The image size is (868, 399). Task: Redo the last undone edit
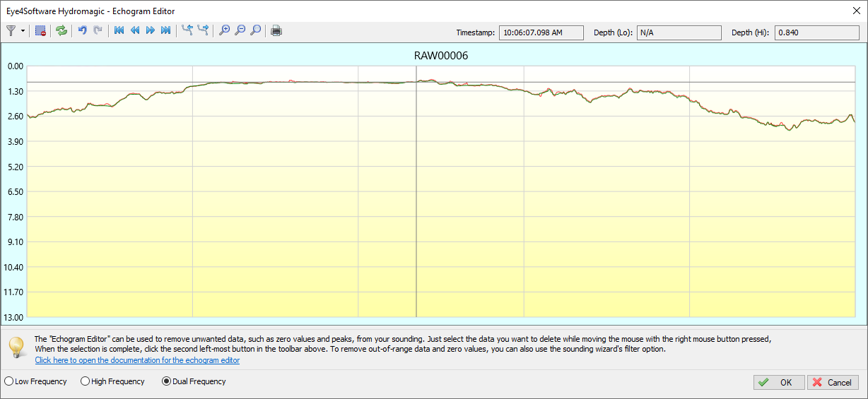pyautogui.click(x=98, y=30)
